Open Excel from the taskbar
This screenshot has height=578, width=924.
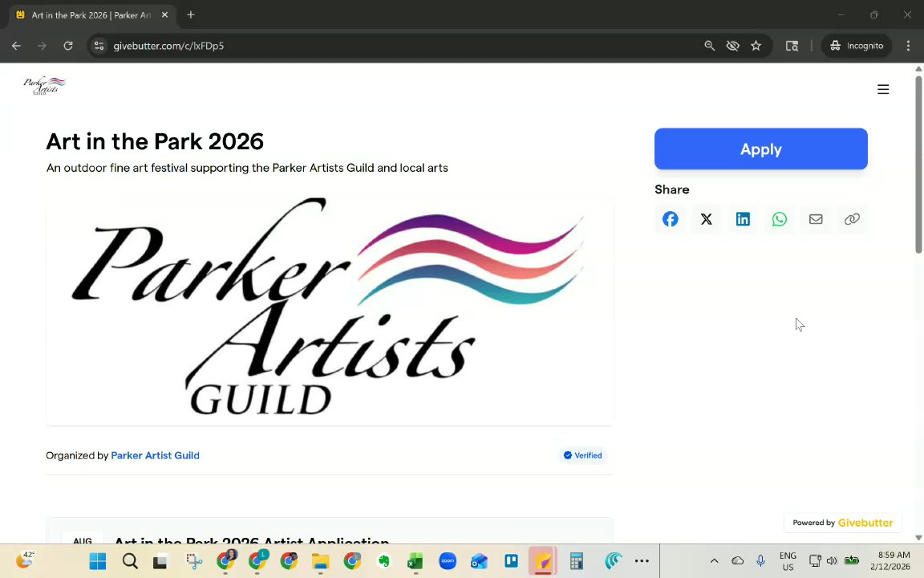(415, 561)
